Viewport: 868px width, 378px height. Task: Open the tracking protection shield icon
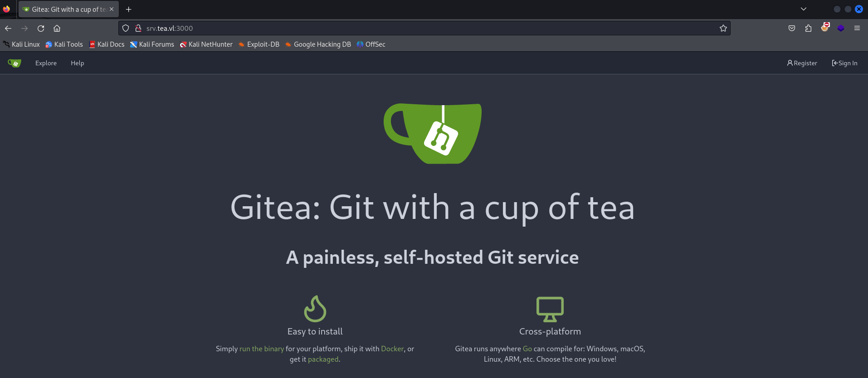click(x=126, y=29)
